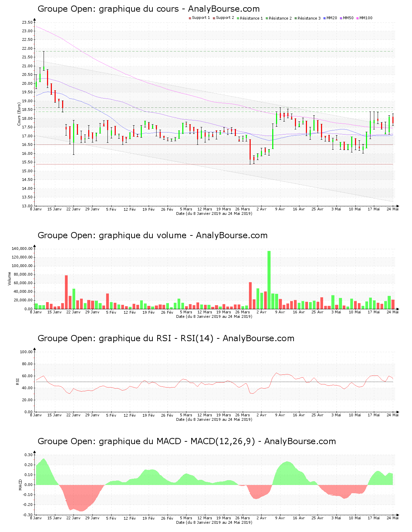
Task: Click the 40,000.00 value on volume axis
Action: 23,292
